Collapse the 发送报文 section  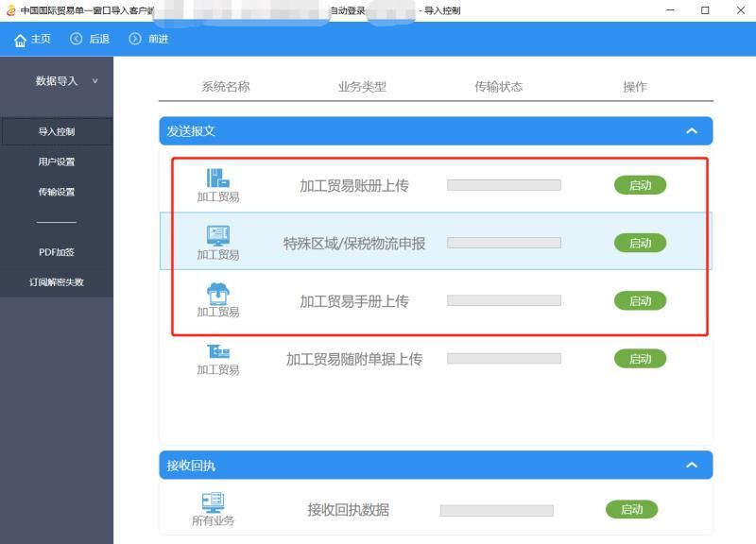[x=692, y=131]
